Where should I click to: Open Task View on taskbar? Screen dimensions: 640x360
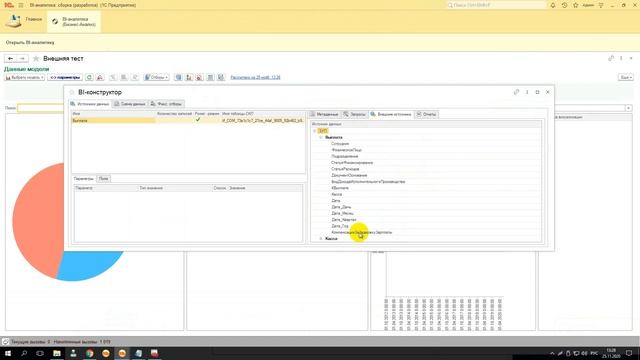coord(40,353)
